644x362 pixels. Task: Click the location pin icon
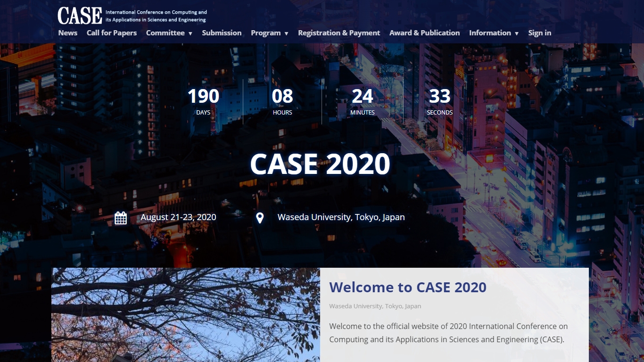point(260,218)
